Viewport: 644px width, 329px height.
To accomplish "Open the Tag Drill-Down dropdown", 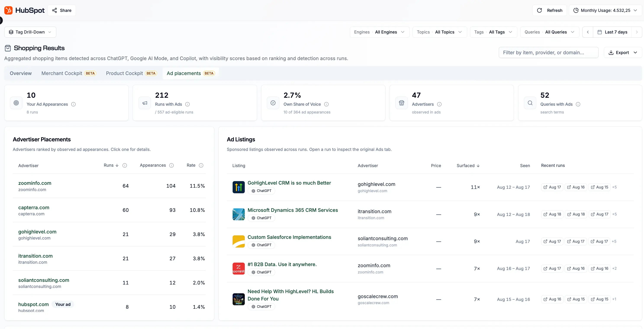I will pos(30,32).
